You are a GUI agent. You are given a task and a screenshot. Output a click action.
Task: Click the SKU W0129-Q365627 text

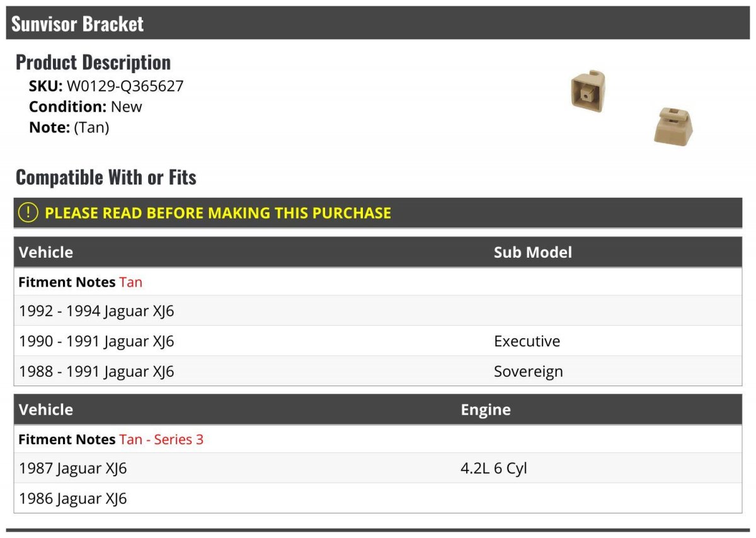coord(106,86)
